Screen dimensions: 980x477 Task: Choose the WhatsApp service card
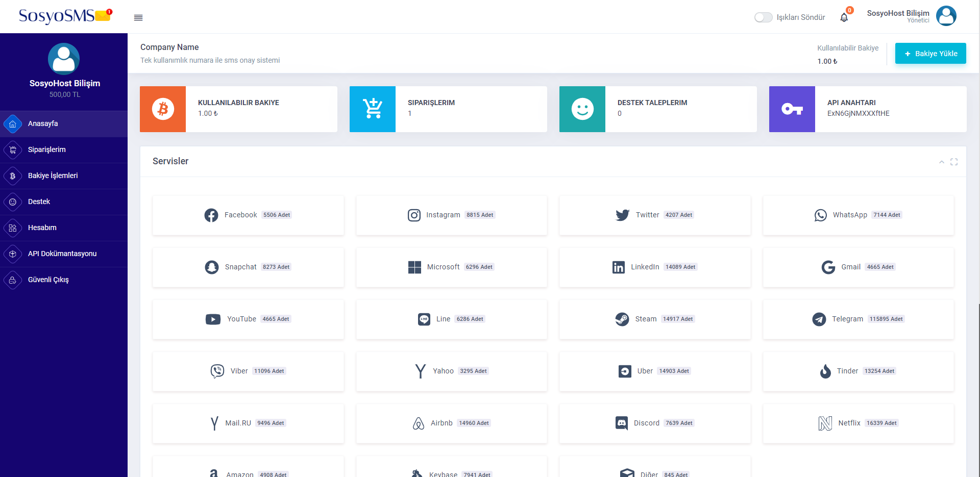858,215
